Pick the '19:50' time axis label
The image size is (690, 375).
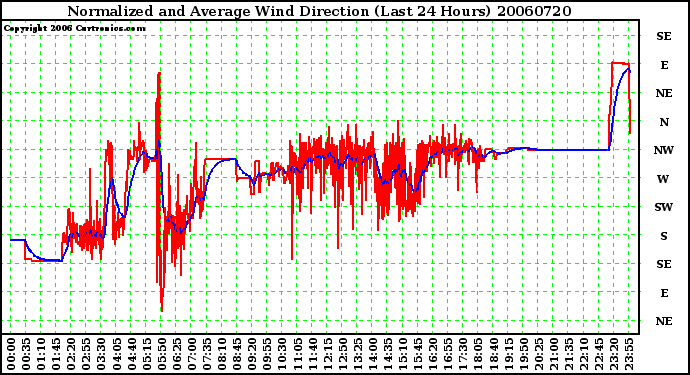[523, 354]
